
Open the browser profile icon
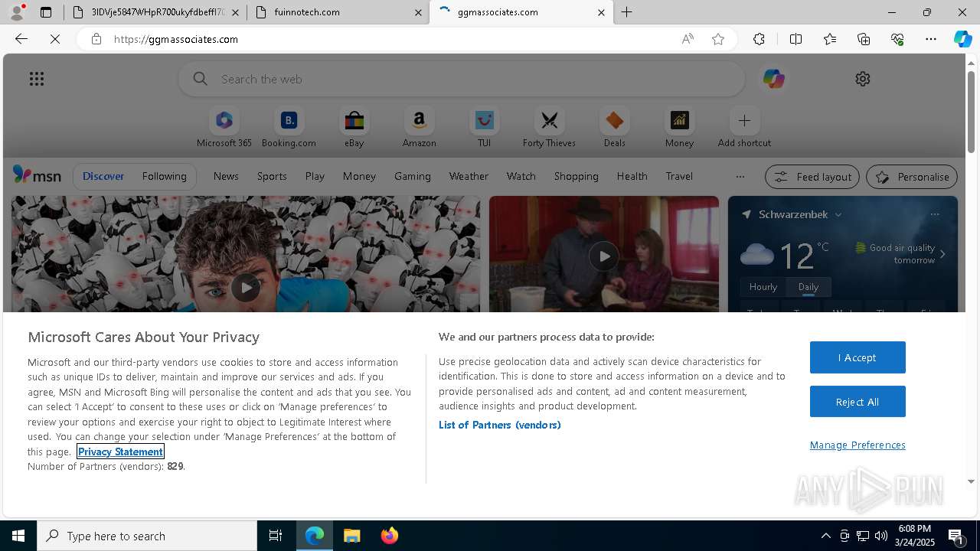click(17, 12)
